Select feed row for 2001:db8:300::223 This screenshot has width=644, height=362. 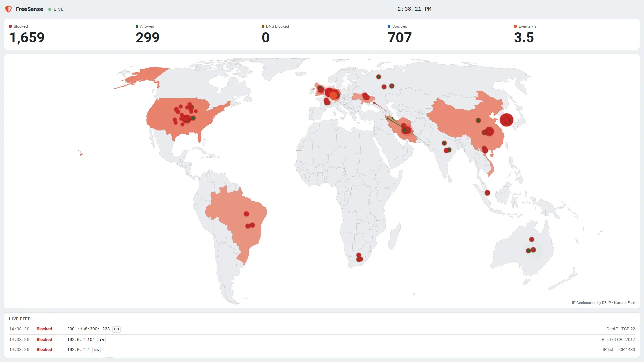(x=322, y=329)
